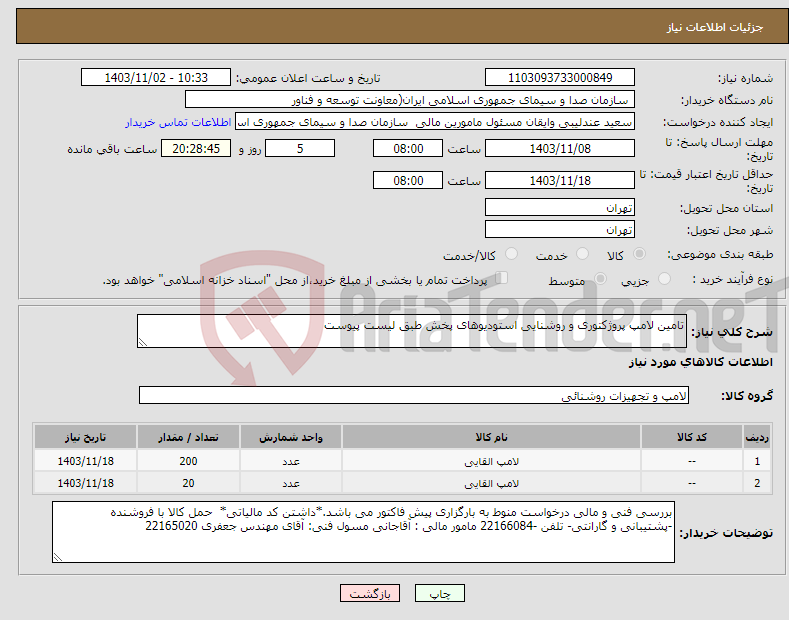Screen dimensions: 789x620
Task: Click the چاپ (print) button
Action: click(439, 593)
